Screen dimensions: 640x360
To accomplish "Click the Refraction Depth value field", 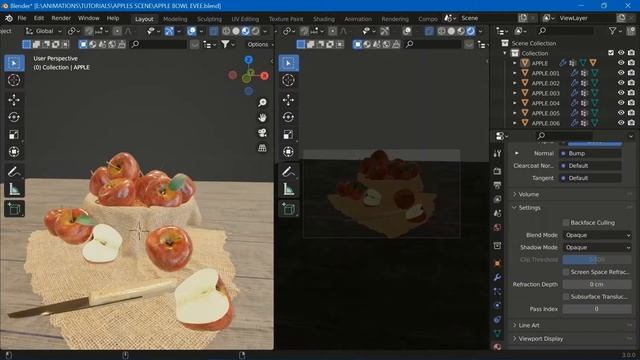I will tap(597, 284).
